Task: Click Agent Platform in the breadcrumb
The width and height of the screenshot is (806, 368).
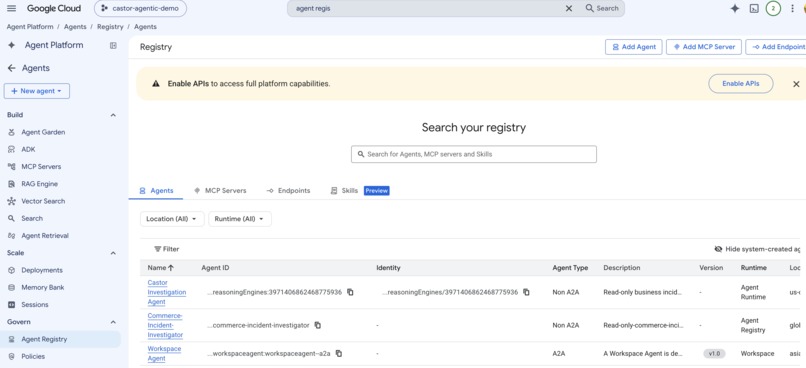Action: [x=30, y=27]
